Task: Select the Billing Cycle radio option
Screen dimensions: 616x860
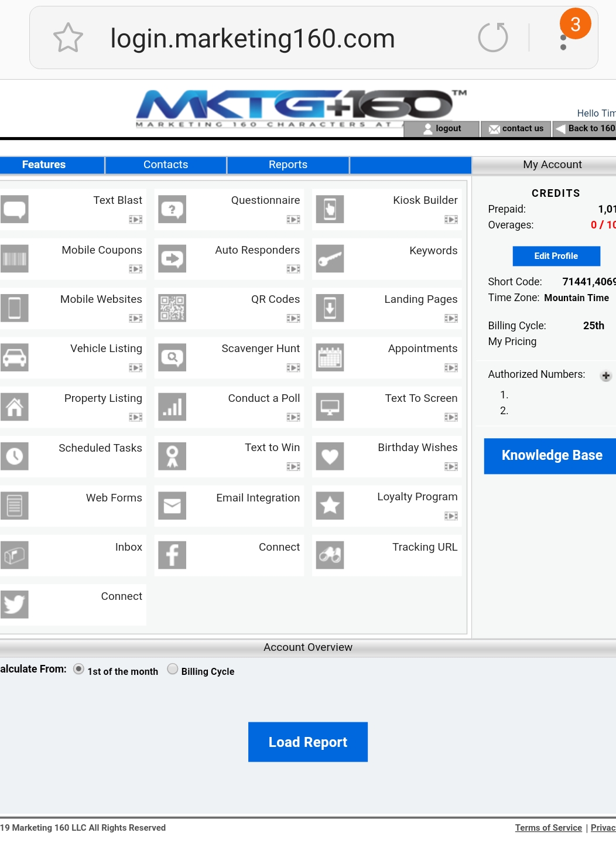Action: 173,669
